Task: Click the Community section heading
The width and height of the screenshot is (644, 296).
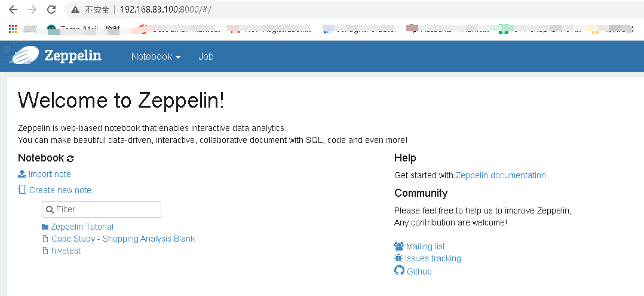Action: point(421,193)
